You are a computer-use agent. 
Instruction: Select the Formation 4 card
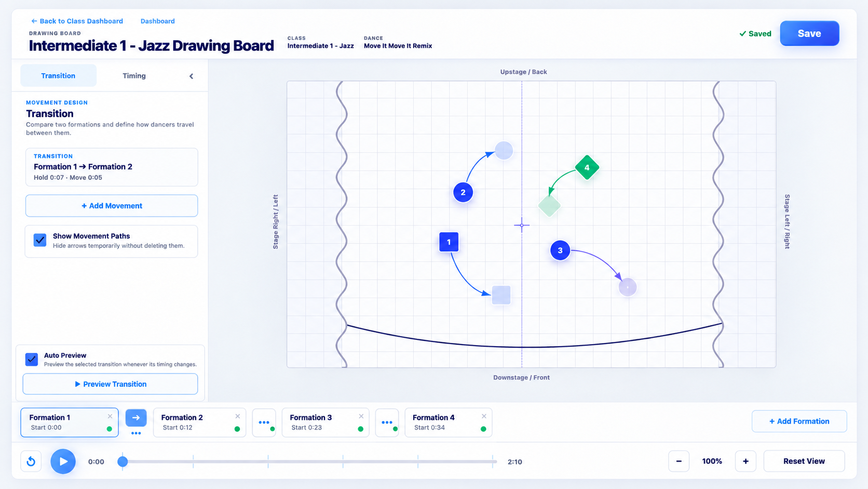pos(448,422)
